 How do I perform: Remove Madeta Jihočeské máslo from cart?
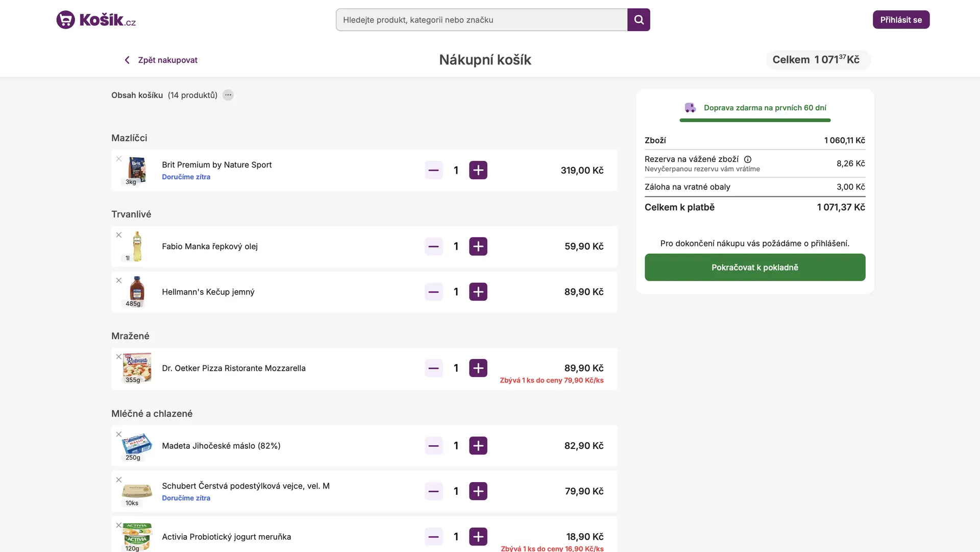[119, 435]
